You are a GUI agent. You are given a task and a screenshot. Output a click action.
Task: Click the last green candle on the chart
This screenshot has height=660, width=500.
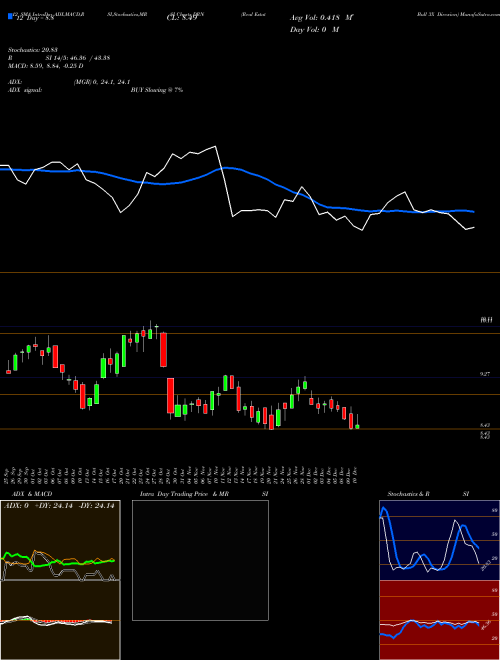pyautogui.click(x=357, y=426)
